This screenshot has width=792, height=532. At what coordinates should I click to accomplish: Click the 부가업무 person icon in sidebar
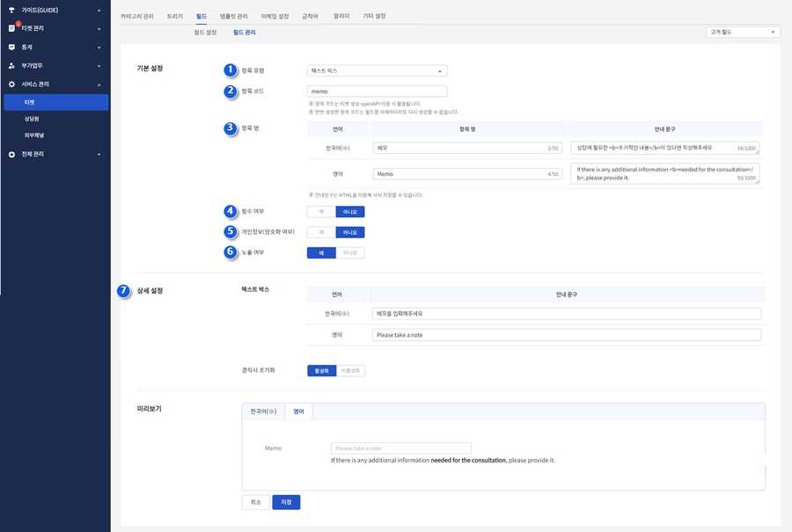[11, 66]
